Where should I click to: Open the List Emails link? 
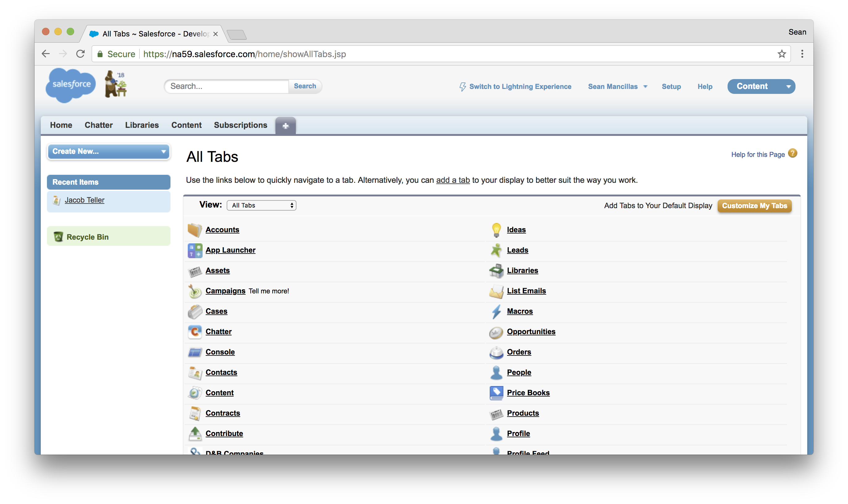click(x=527, y=291)
